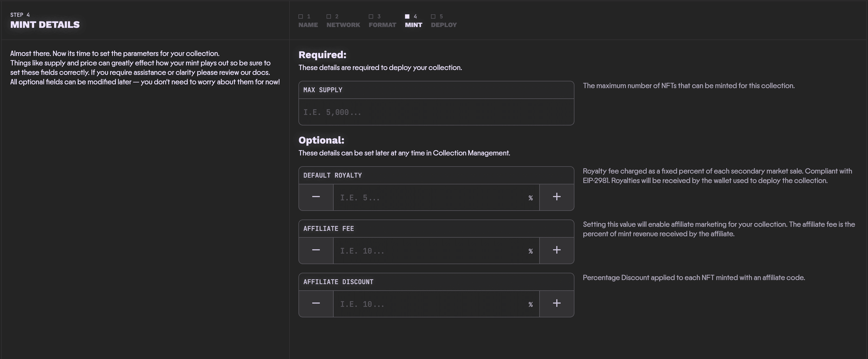868x359 pixels.
Task: Click the % symbol in Default Royalty field
Action: click(530, 198)
